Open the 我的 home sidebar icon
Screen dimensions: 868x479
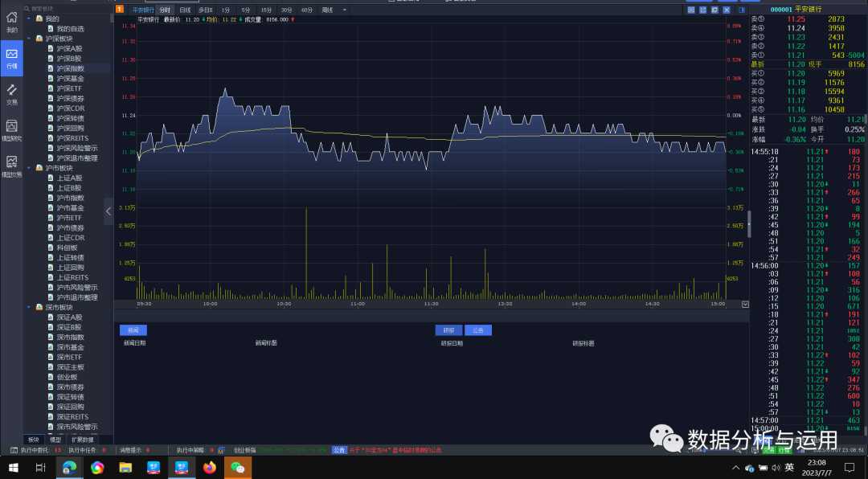click(x=11, y=22)
